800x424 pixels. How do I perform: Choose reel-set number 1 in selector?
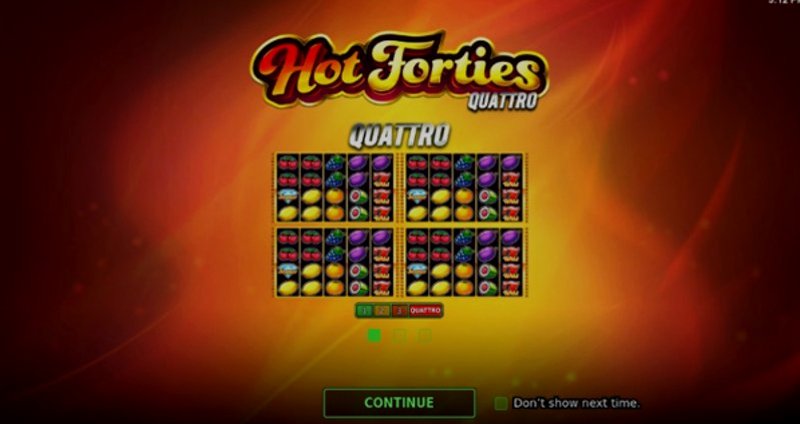pyautogui.click(x=365, y=310)
